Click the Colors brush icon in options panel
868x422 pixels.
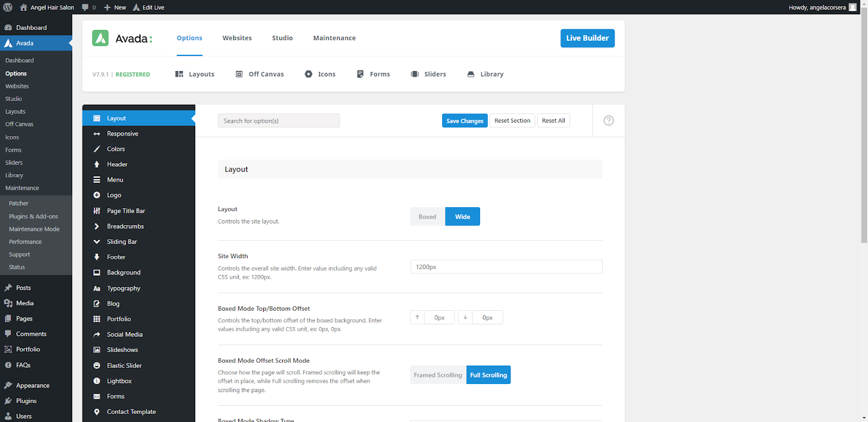tap(97, 149)
